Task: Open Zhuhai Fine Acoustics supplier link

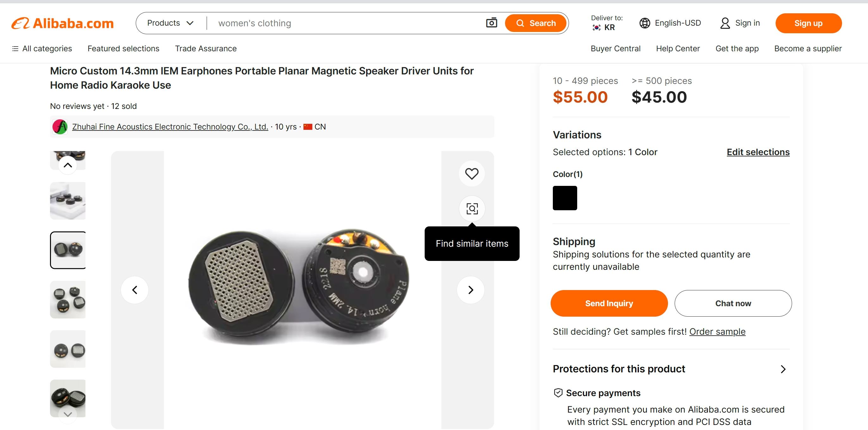Action: tap(170, 127)
